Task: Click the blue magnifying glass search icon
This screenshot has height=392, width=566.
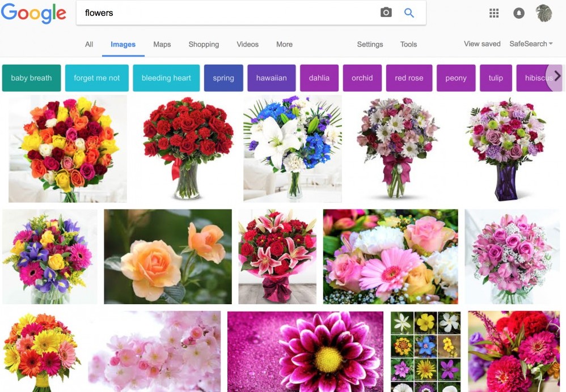Action: (409, 12)
